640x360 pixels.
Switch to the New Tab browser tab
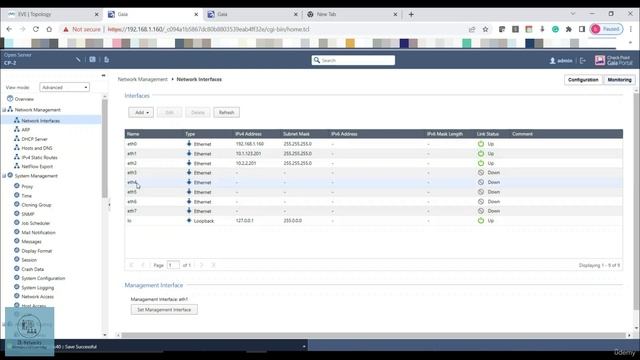coord(351,14)
